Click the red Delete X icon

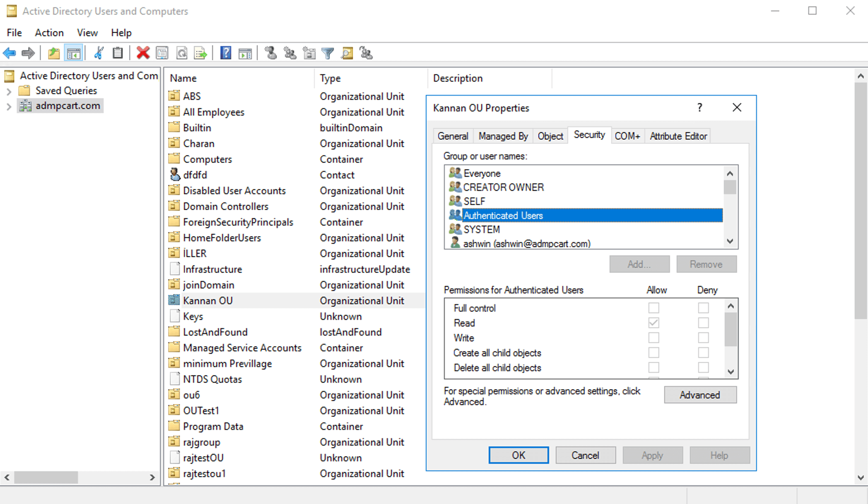[x=143, y=53]
